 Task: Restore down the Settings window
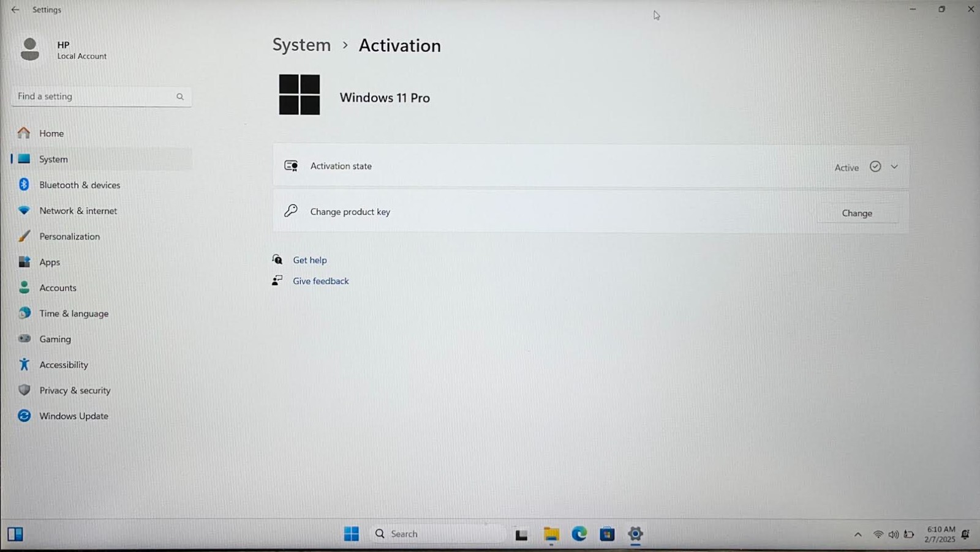tap(942, 9)
